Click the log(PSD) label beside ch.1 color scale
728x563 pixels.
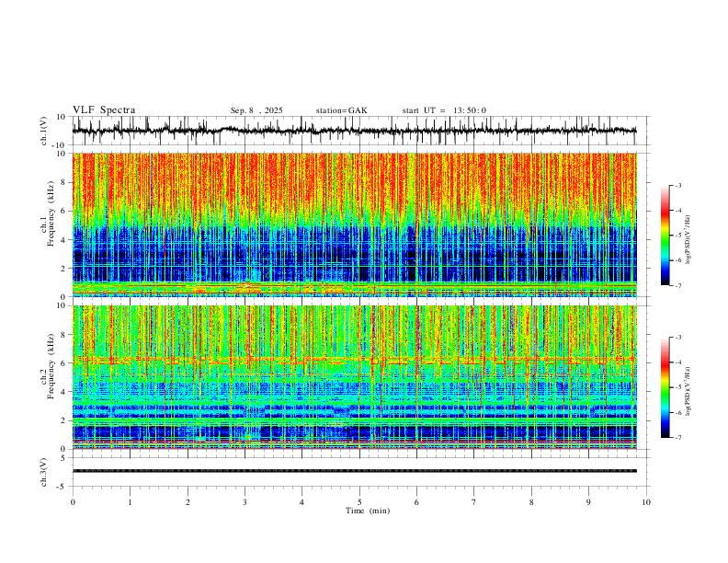pyautogui.click(x=688, y=239)
